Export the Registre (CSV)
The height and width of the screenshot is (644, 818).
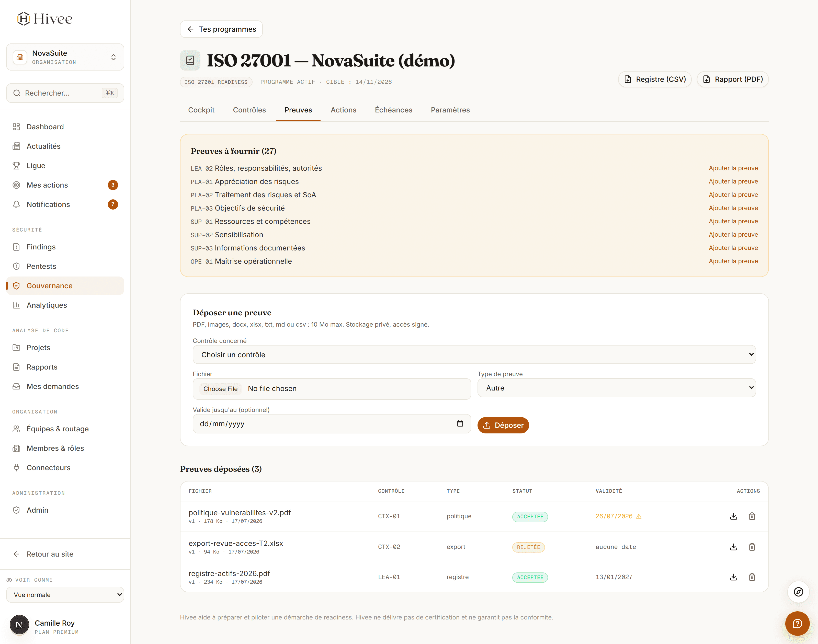655,79
